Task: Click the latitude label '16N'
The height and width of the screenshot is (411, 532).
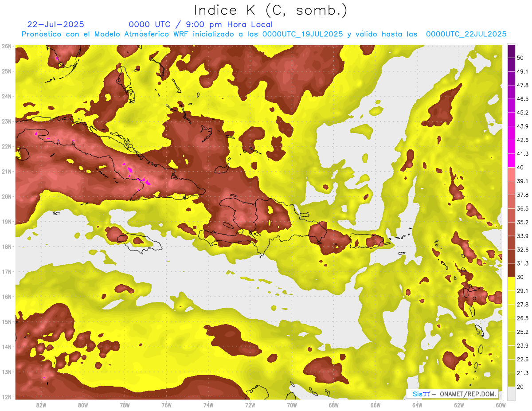Action: [x=7, y=297]
